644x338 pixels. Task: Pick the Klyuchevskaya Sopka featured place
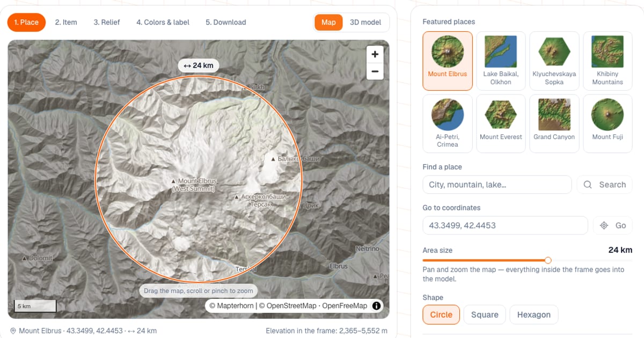point(554,61)
